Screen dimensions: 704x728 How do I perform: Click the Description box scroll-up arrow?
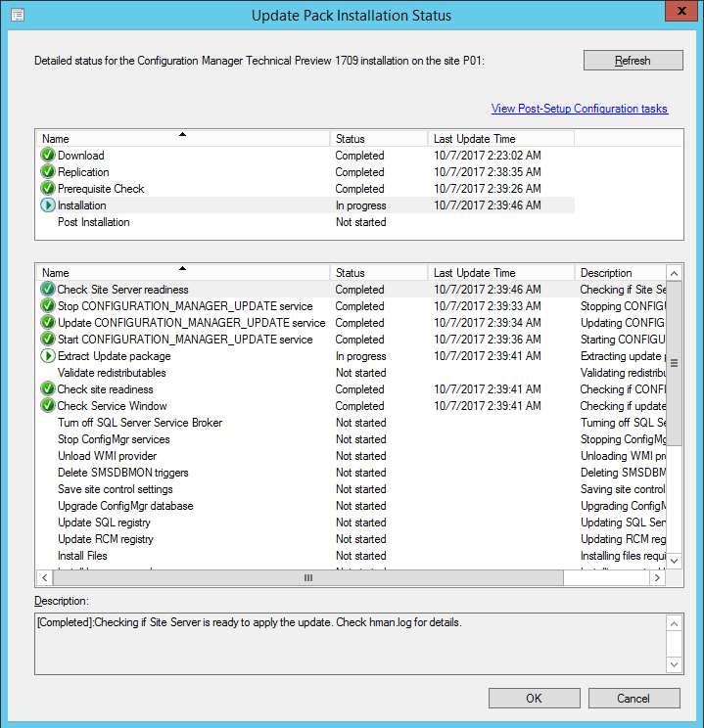pos(675,623)
